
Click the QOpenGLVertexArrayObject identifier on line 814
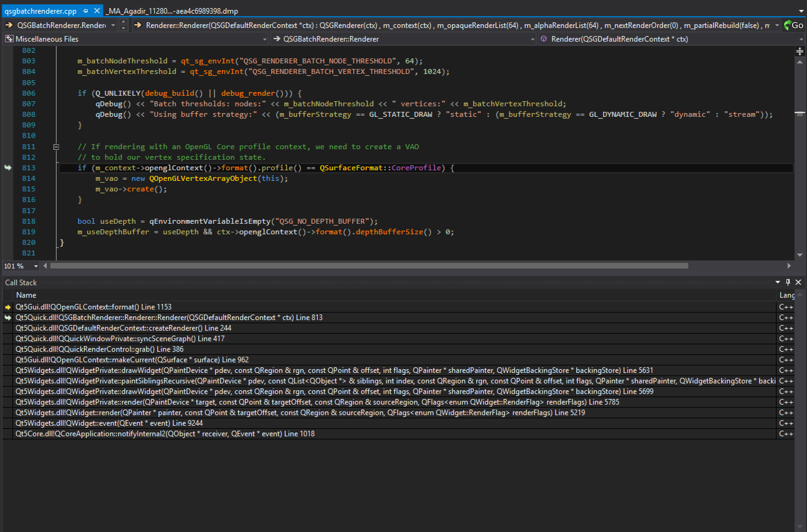[203, 178]
